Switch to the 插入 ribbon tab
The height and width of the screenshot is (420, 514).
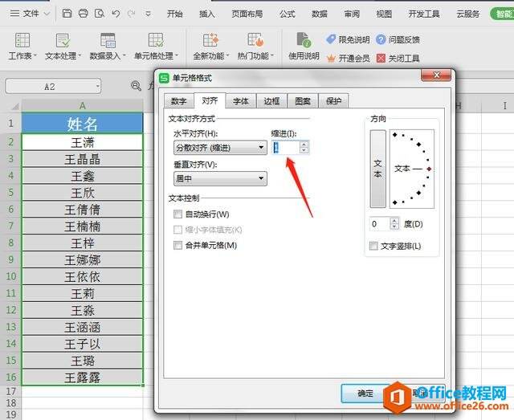coord(207,14)
